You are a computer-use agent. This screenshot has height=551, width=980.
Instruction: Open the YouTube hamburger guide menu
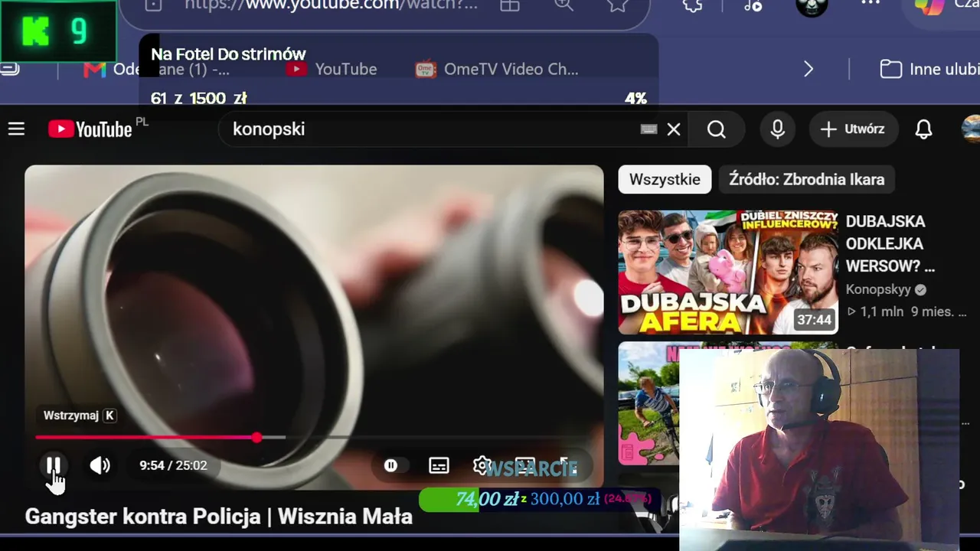(x=17, y=129)
